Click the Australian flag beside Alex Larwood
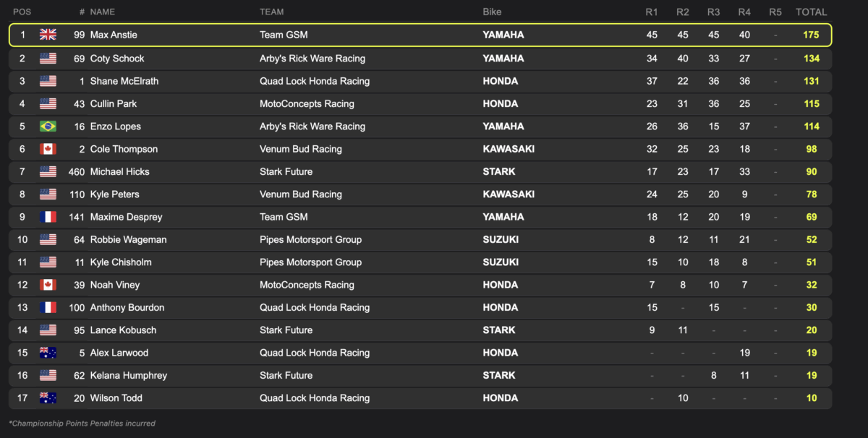868x438 pixels. [x=48, y=353]
